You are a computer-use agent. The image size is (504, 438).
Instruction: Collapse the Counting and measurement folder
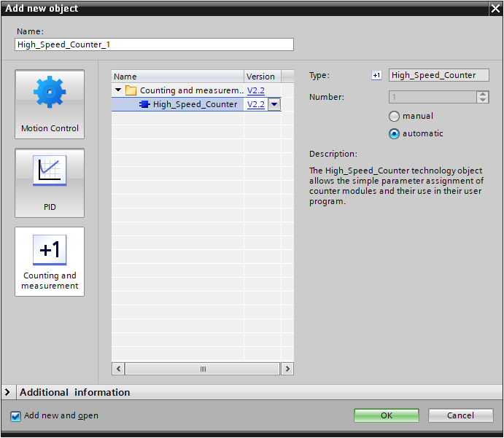[118, 90]
